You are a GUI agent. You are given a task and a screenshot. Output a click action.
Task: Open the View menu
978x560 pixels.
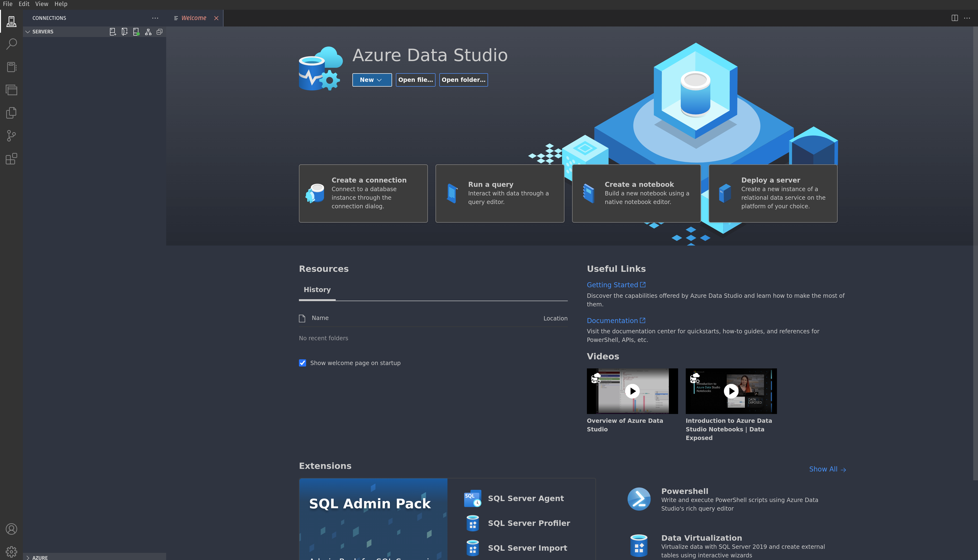click(x=42, y=4)
